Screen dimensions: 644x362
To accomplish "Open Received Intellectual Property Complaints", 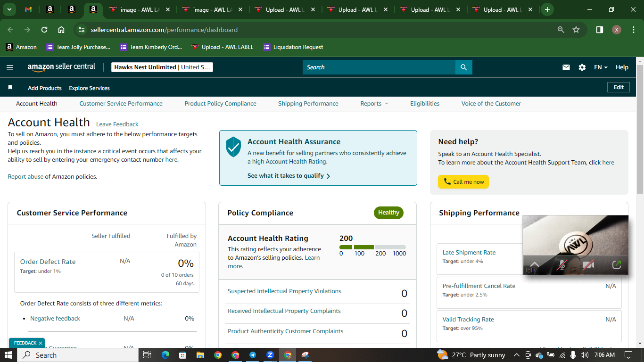I will click(x=284, y=311).
